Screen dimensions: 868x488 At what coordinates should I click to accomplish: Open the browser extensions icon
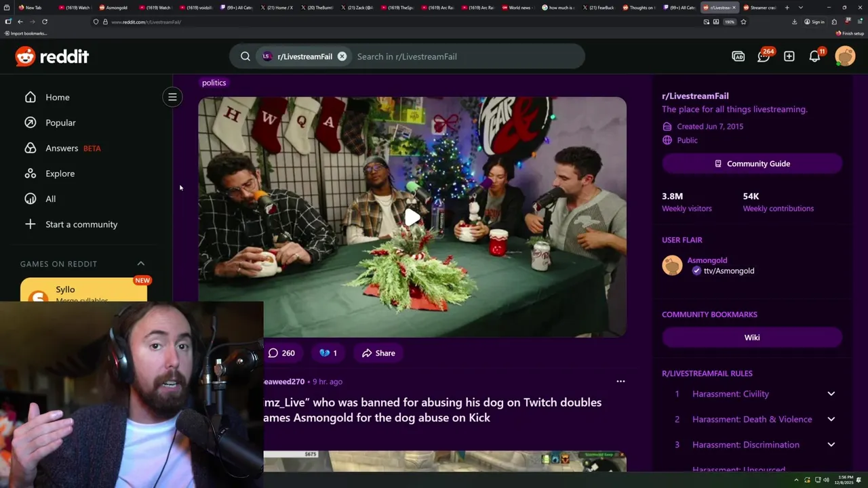(834, 22)
